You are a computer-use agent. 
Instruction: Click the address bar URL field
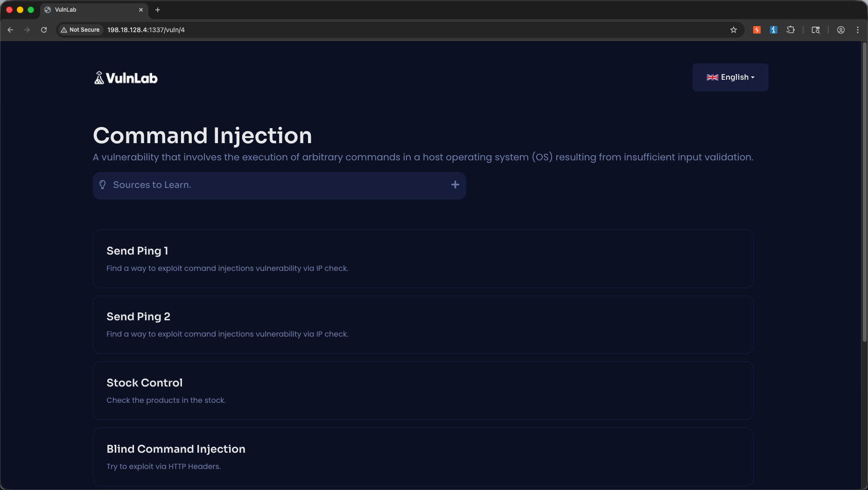[x=415, y=30]
